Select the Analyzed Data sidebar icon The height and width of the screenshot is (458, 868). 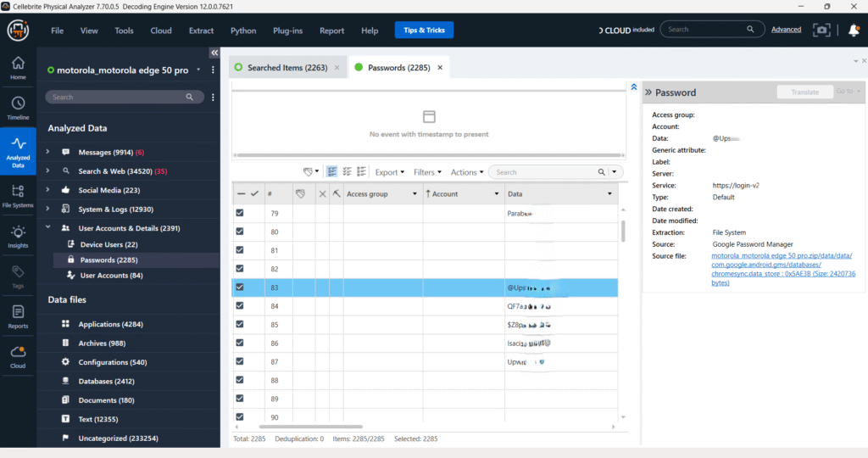coord(18,151)
